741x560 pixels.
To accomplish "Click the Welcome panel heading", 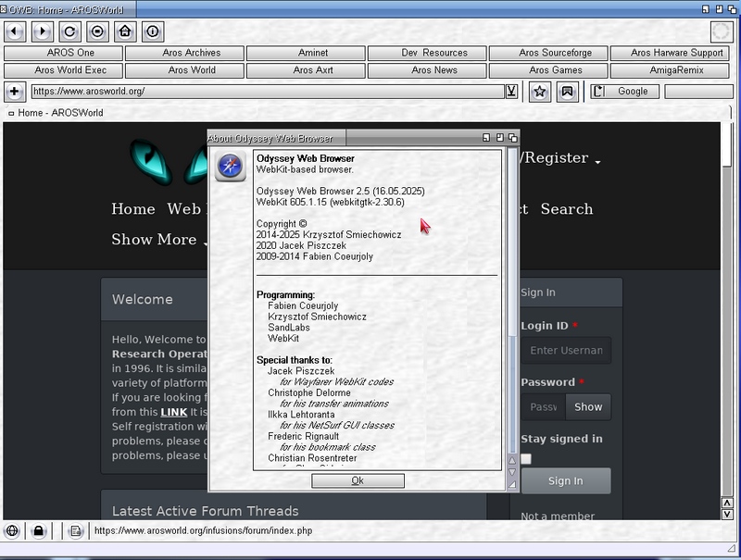I will [143, 299].
